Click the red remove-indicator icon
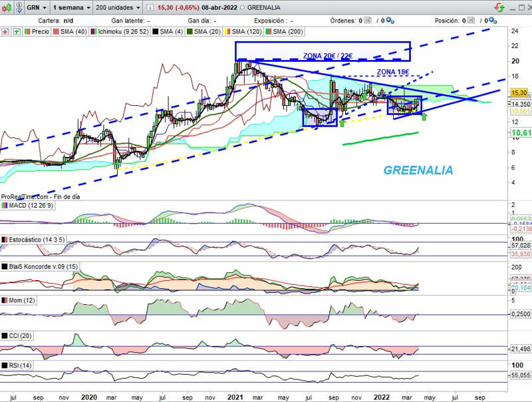Screen dimensions: 532x402 [x=5, y=31]
